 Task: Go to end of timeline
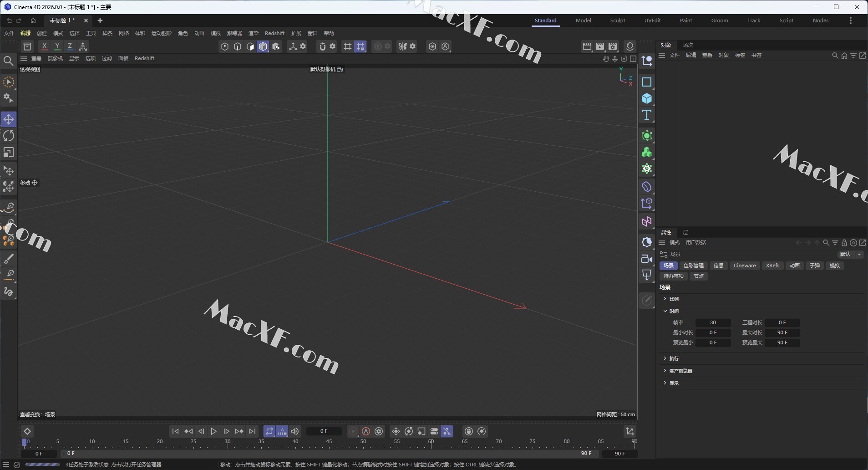[x=252, y=431]
